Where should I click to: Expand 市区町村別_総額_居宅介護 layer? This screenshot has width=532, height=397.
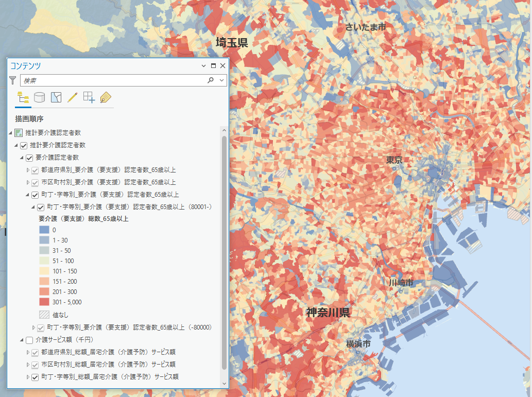click(x=28, y=365)
